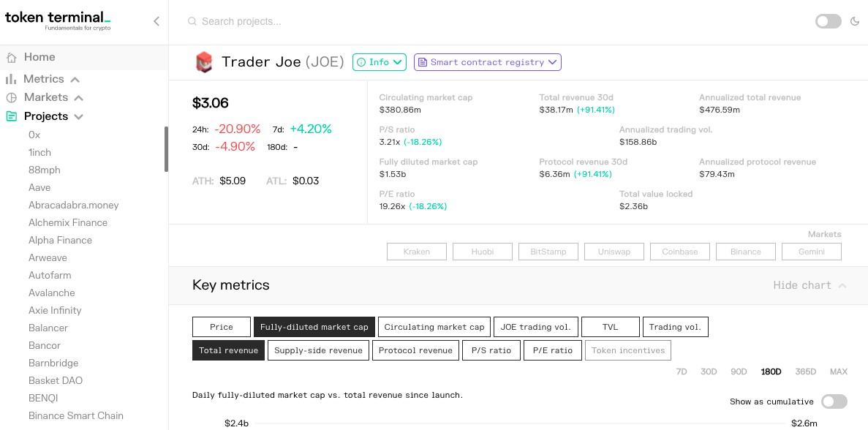Screen dimensions: 868x430
Task: Click the moon dark mode icon
Action: 854,22
